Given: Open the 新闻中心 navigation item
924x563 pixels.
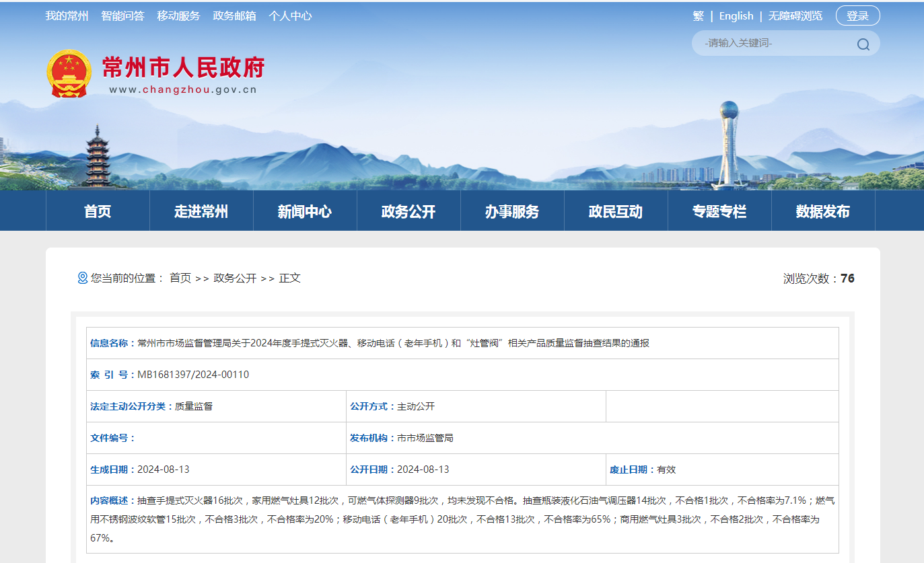Looking at the screenshot, I should [x=305, y=211].
